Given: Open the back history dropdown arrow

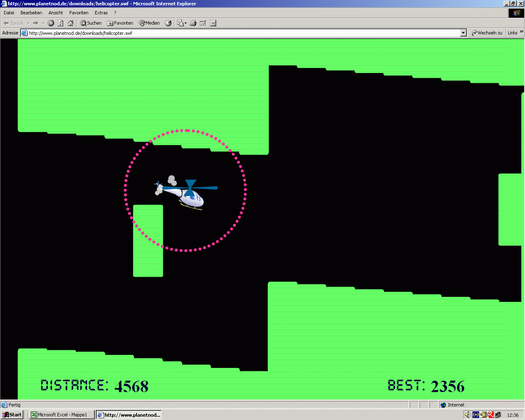Looking at the screenshot, I should pyautogui.click(x=28, y=23).
